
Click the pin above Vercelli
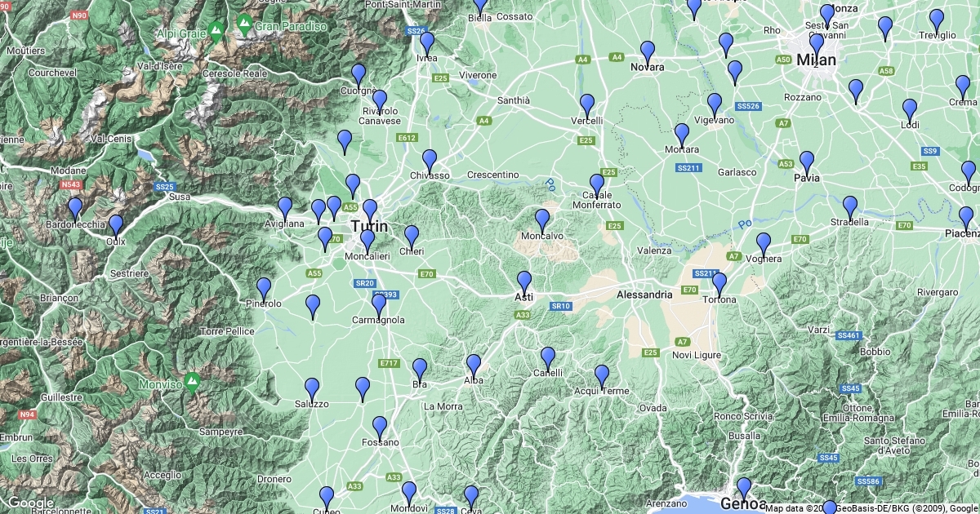click(587, 107)
